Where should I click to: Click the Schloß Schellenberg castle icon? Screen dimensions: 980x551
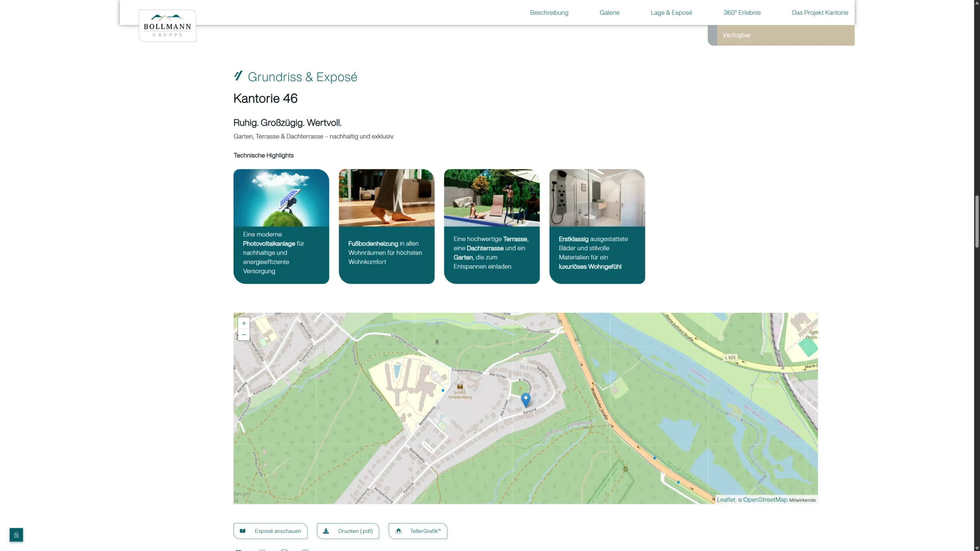(460, 386)
